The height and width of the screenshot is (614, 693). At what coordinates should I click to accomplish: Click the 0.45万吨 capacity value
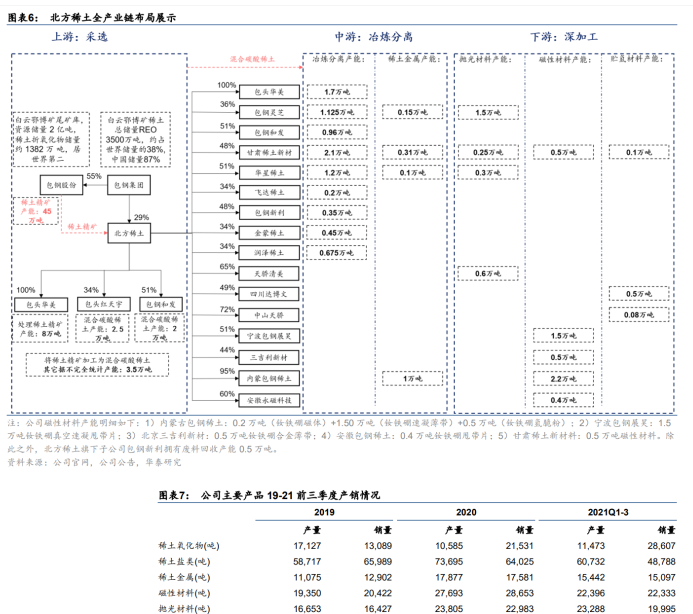(x=337, y=233)
